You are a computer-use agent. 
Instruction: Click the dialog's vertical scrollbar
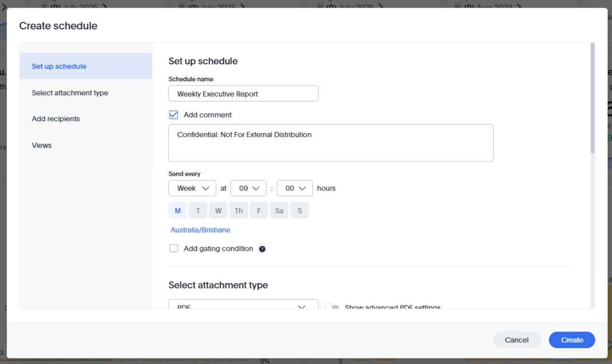click(x=593, y=99)
